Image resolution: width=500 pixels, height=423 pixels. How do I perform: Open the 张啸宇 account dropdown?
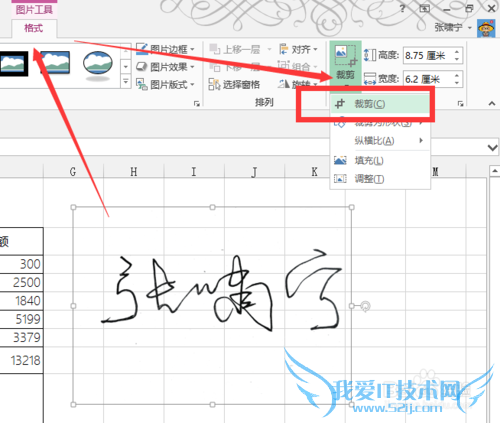(453, 27)
